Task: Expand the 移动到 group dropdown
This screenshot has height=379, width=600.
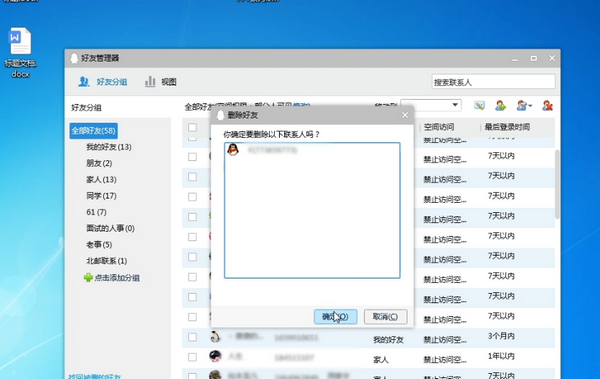Action: (x=431, y=105)
